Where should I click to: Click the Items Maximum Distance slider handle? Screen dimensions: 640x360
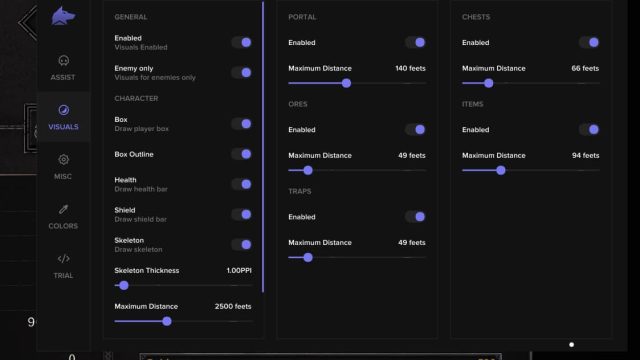(501, 171)
